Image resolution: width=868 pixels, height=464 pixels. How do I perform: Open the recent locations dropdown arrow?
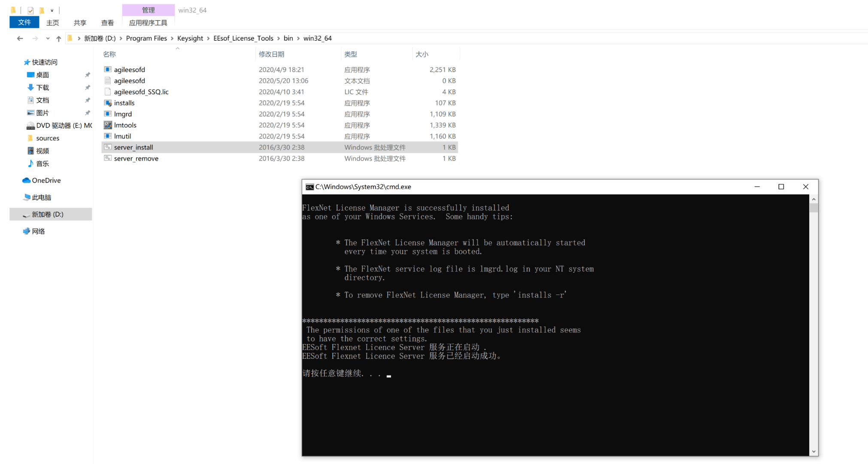tap(48, 39)
